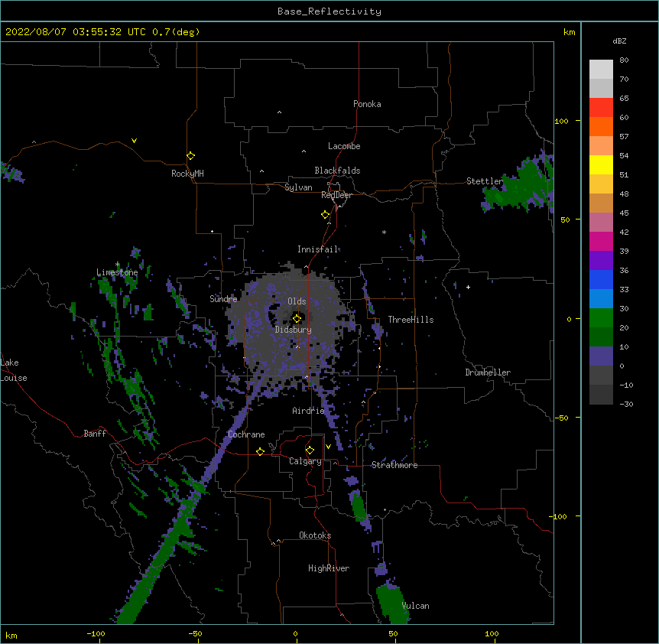
Task: Click the Didsbury town label
Action: click(x=294, y=330)
